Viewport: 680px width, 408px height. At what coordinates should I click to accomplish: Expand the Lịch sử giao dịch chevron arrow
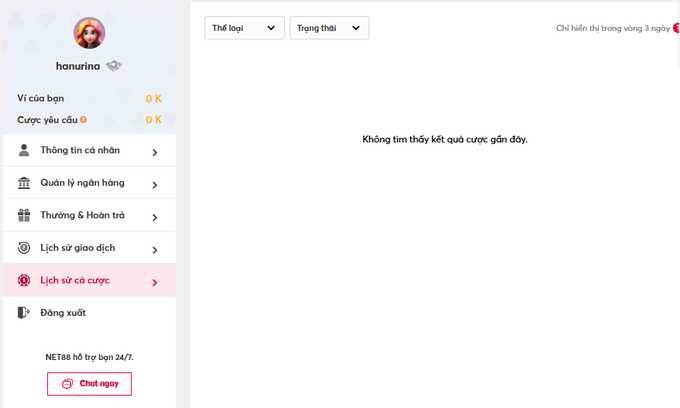[155, 250]
